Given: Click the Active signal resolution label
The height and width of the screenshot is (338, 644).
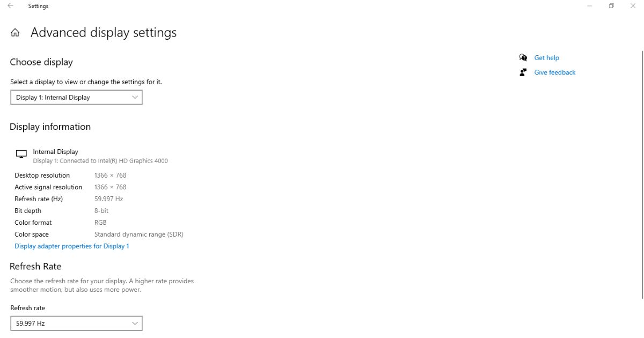Looking at the screenshot, I should click(x=48, y=187).
